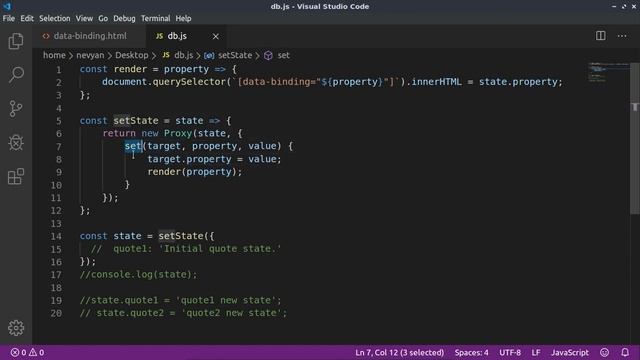The width and height of the screenshot is (640, 360).
Task: Open the setState breadcrumb symbol list
Action: 235,55
